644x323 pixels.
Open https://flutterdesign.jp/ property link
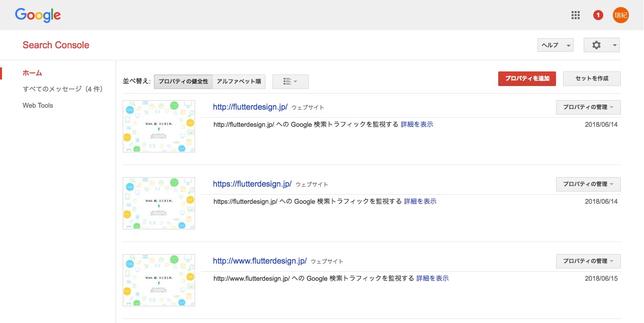(252, 184)
